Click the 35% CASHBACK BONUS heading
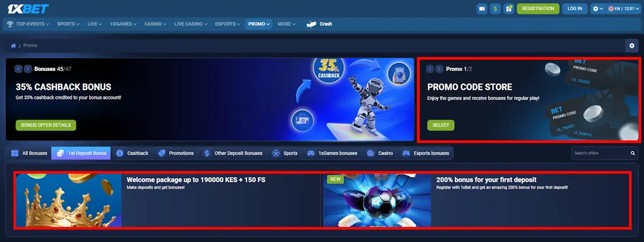This screenshot has width=644, height=242. [63, 87]
